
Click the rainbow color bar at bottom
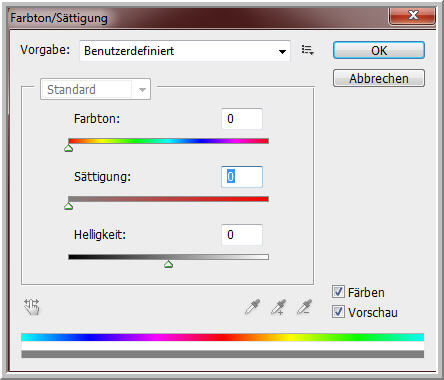tap(223, 337)
